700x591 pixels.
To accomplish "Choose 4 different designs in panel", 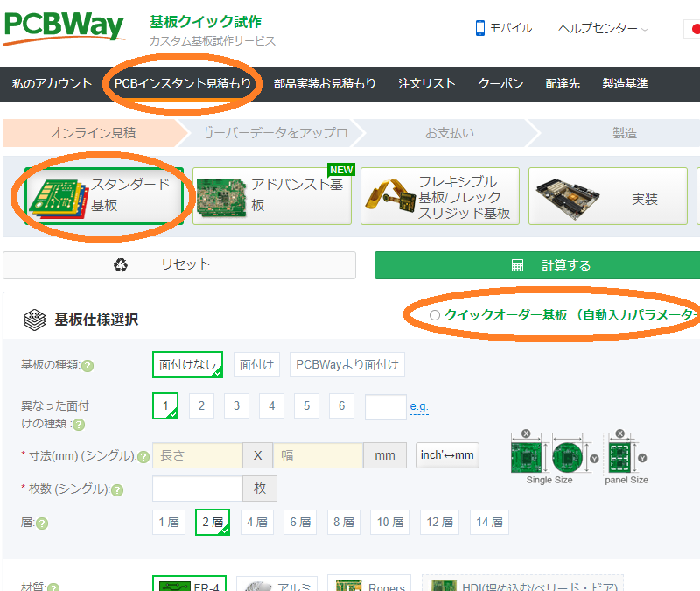I will click(x=271, y=405).
